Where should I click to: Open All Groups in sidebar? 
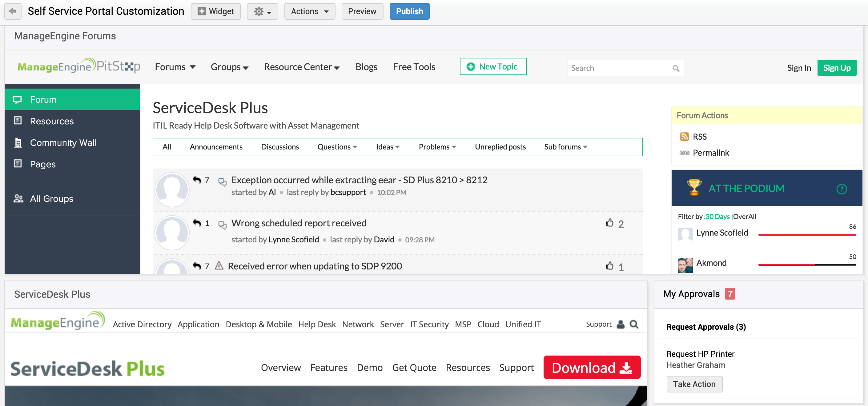[72, 199]
